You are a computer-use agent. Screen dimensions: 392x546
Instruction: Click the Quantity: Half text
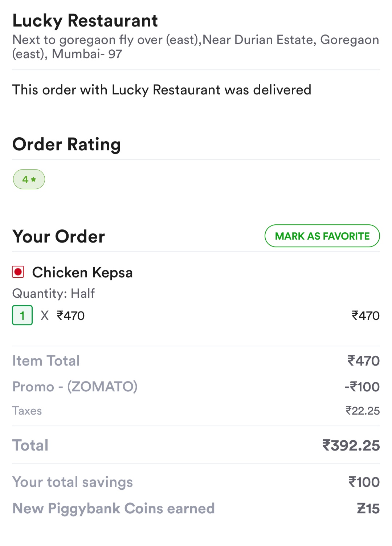coord(54,293)
